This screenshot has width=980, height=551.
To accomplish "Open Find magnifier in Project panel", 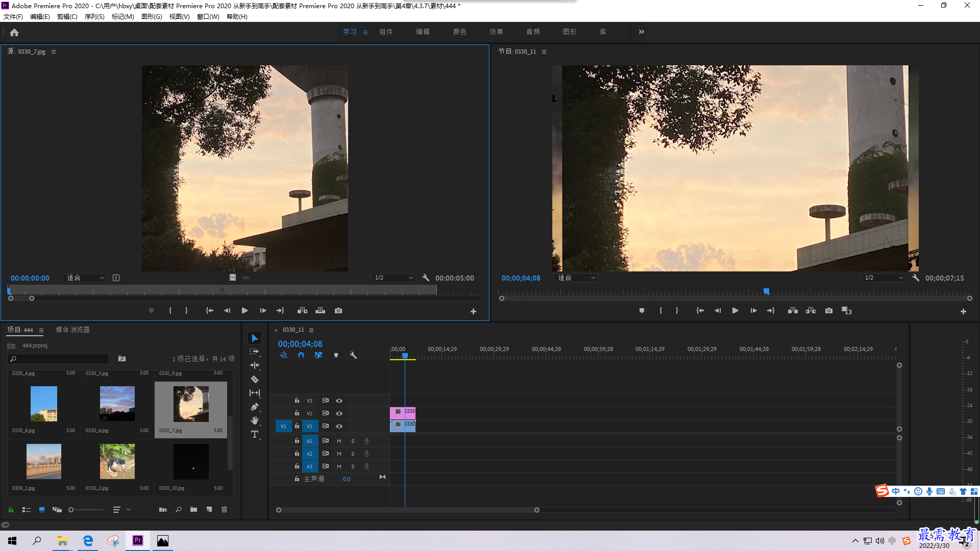I will [178, 509].
